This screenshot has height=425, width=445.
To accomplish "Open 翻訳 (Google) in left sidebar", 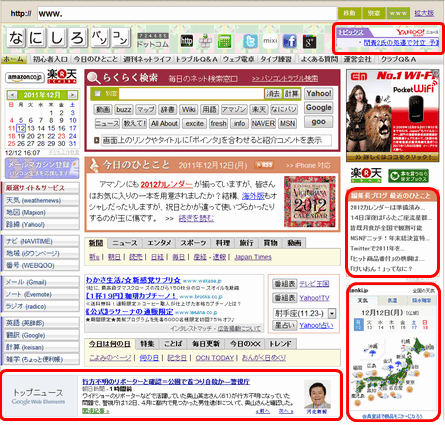I will (x=40, y=335).
